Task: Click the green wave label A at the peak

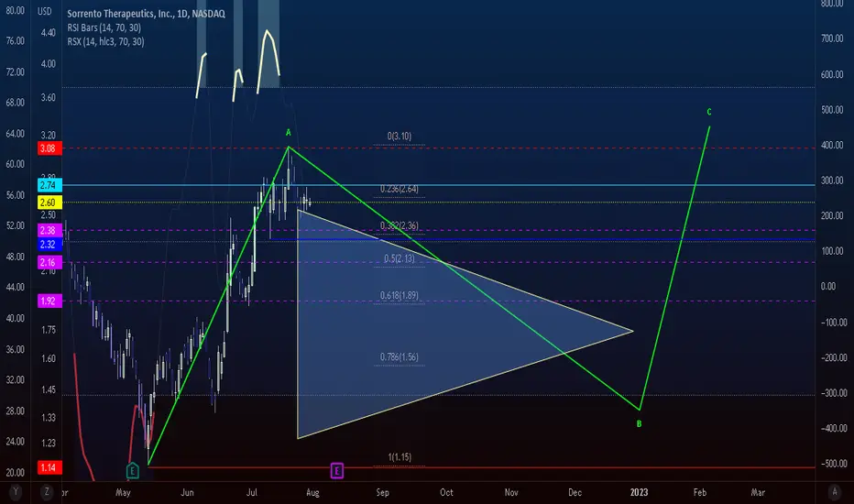Action: [x=288, y=133]
